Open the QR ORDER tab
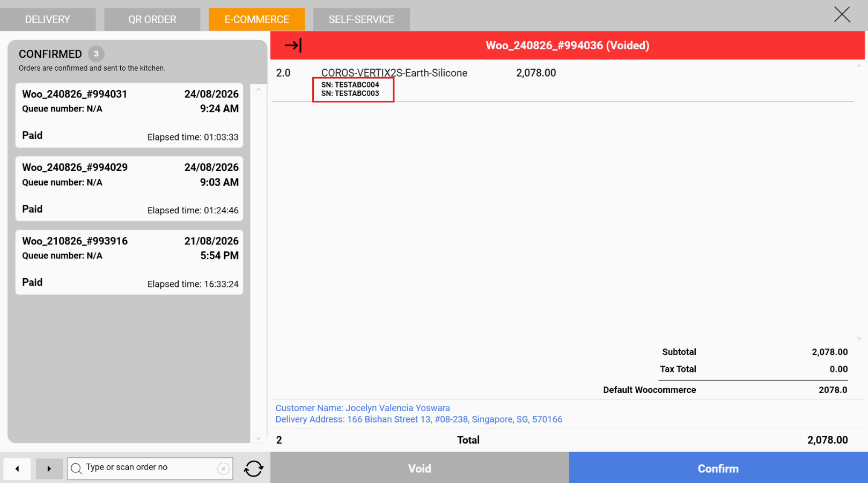 coord(152,19)
